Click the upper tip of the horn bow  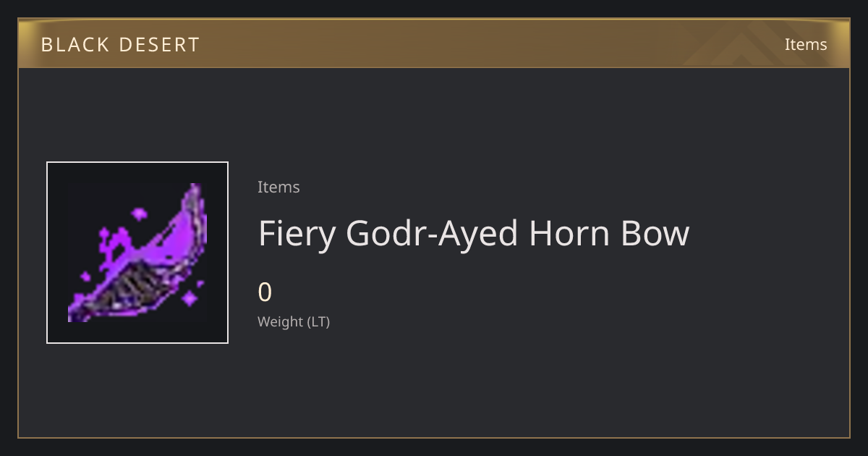tap(195, 194)
